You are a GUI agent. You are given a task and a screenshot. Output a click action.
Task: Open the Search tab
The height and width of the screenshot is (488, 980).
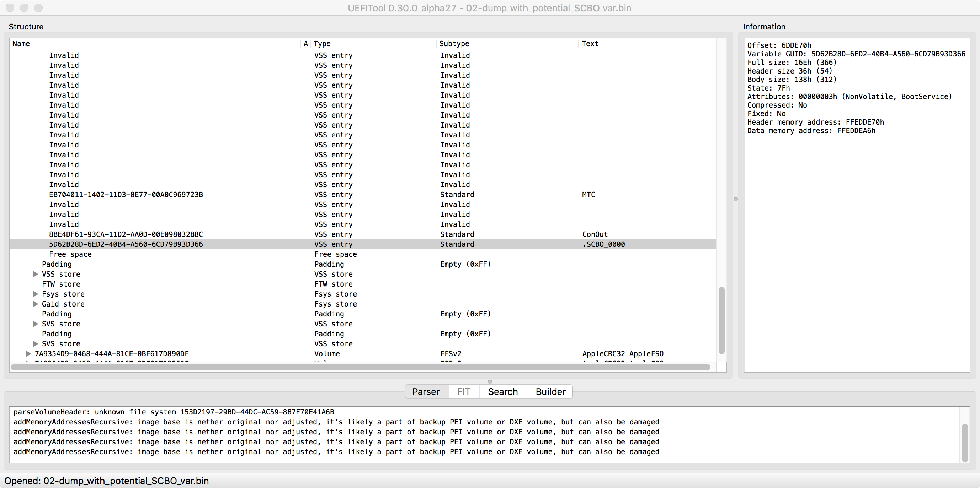click(x=502, y=391)
